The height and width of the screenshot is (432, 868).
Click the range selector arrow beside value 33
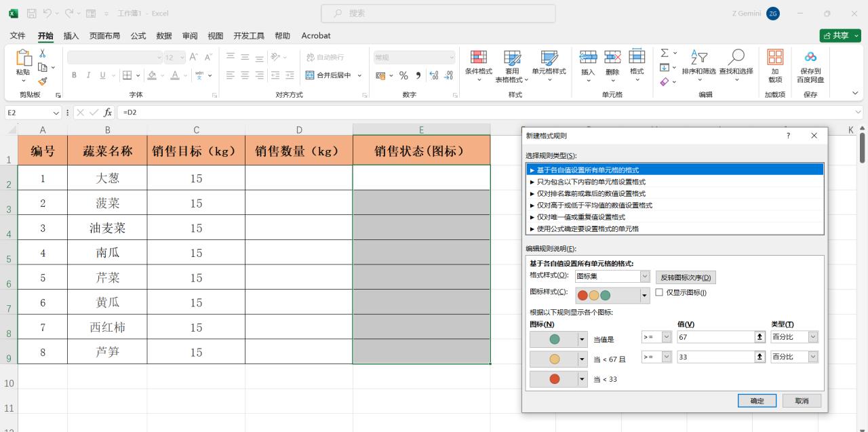[x=760, y=357]
